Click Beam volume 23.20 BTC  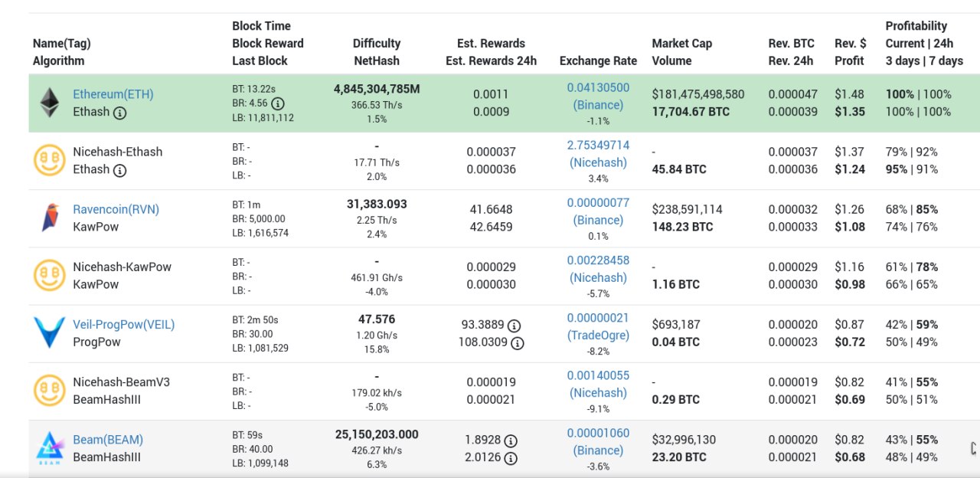pyautogui.click(x=679, y=457)
